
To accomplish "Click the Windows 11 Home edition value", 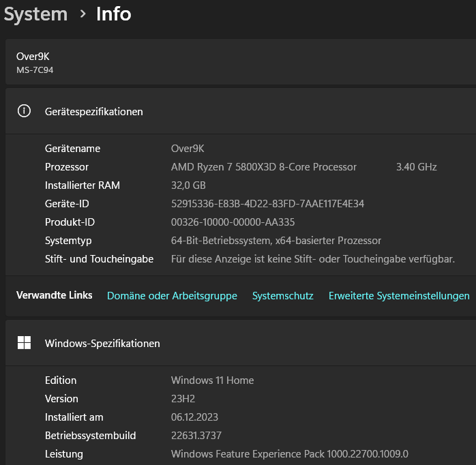I will [x=212, y=380].
